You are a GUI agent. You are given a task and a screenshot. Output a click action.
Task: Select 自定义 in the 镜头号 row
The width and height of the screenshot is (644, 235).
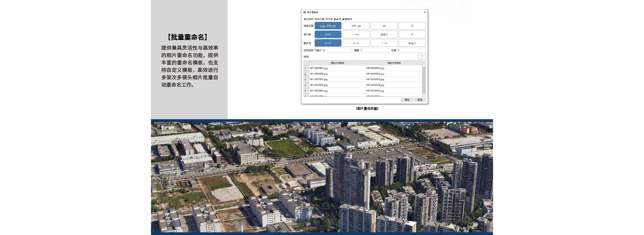tap(412, 43)
